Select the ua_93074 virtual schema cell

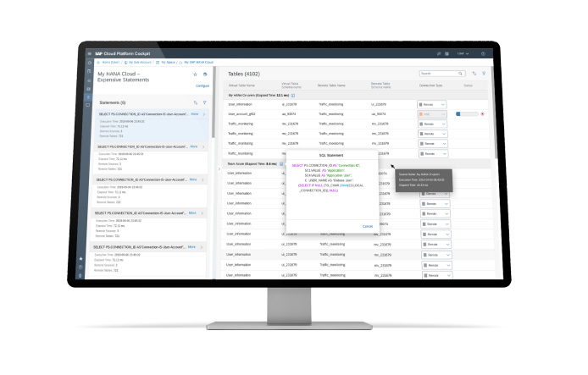point(288,114)
